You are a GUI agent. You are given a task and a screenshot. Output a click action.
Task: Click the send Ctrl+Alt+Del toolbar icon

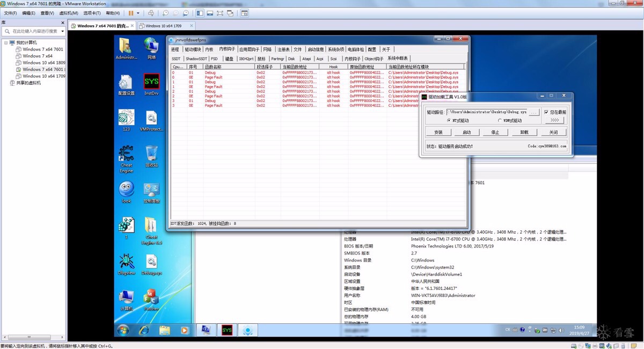[151, 13]
